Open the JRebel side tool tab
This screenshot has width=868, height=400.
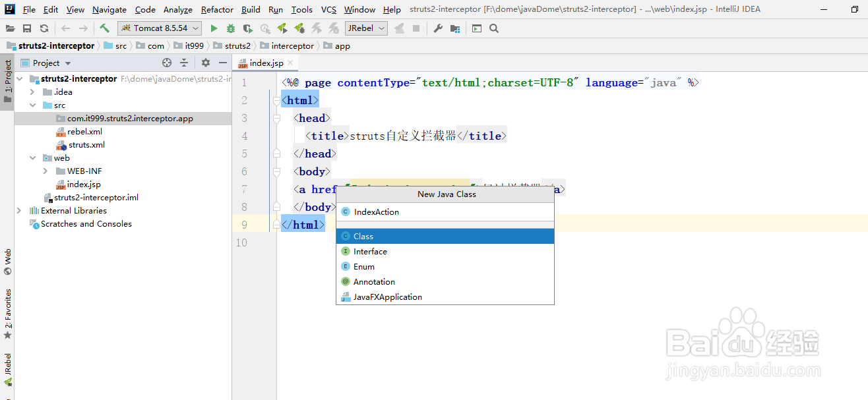7,370
